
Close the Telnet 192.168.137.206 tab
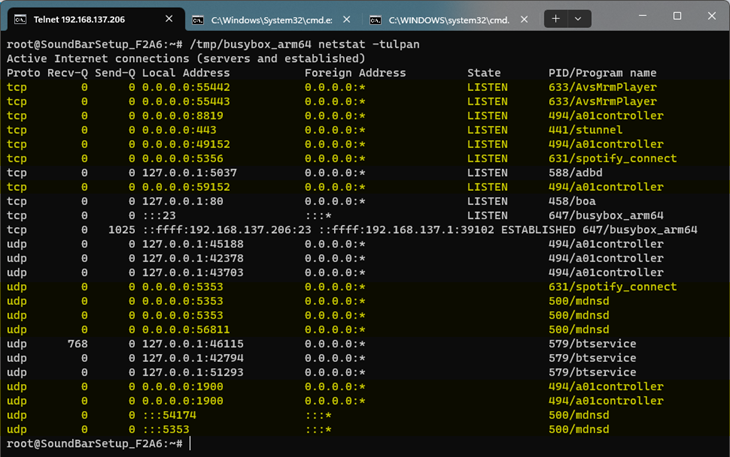[x=169, y=19]
